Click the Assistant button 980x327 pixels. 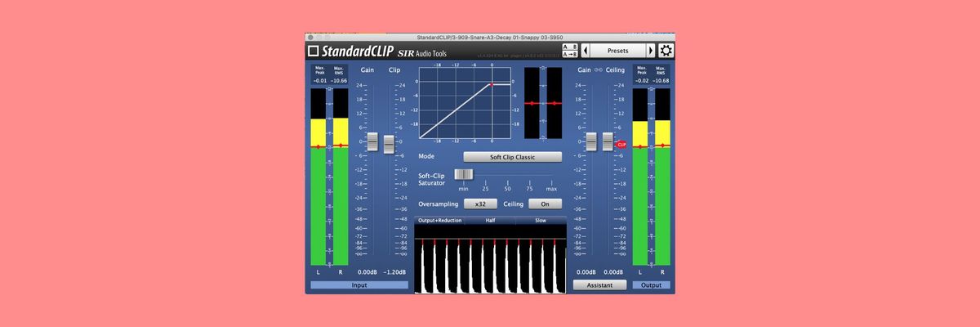pos(599,285)
